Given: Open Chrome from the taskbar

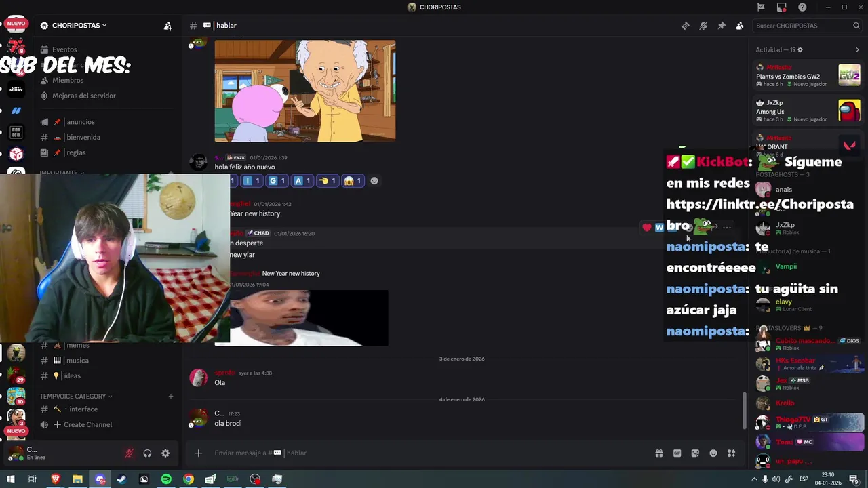Looking at the screenshot, I should [189, 479].
